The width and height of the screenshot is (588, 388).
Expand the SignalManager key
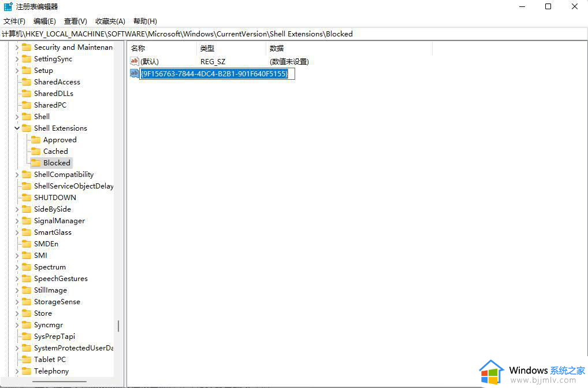(17, 221)
